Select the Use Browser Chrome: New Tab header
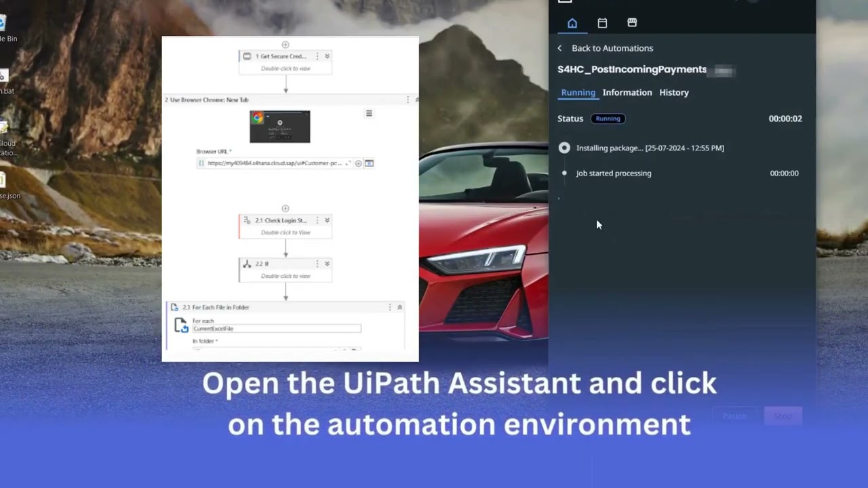This screenshot has width=868, height=488. click(x=207, y=100)
